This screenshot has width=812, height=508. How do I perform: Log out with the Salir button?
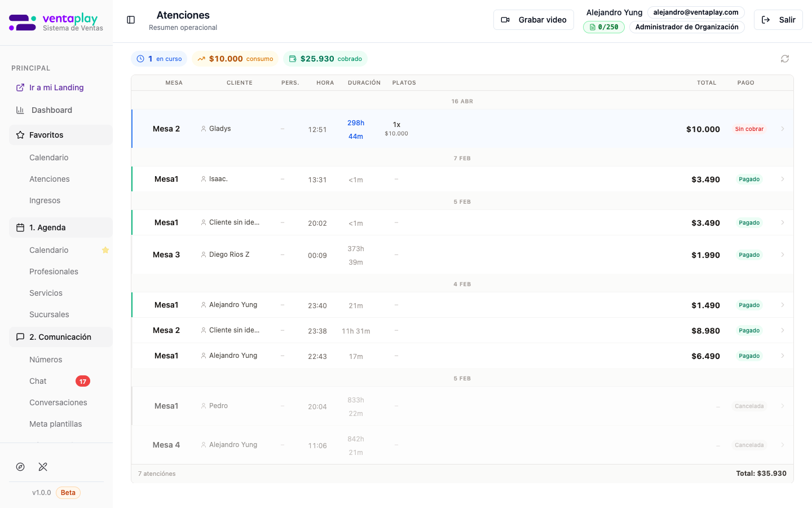pos(778,20)
